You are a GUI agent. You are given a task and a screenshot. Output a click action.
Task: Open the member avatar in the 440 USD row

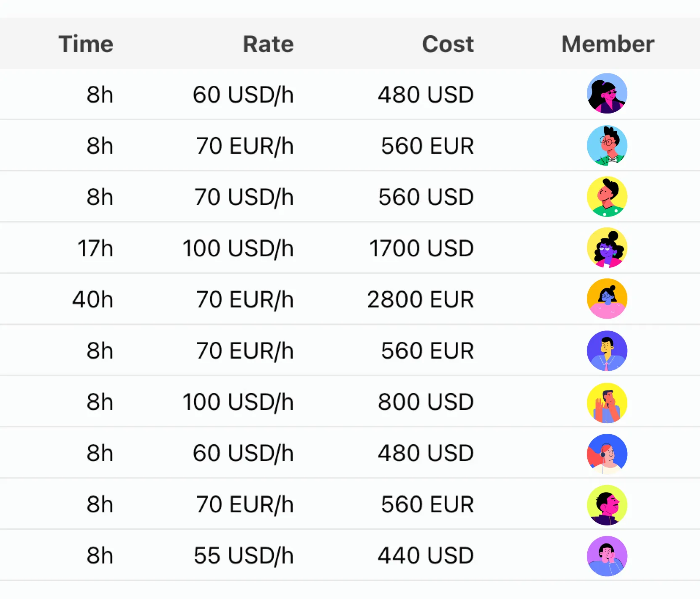coord(607,556)
